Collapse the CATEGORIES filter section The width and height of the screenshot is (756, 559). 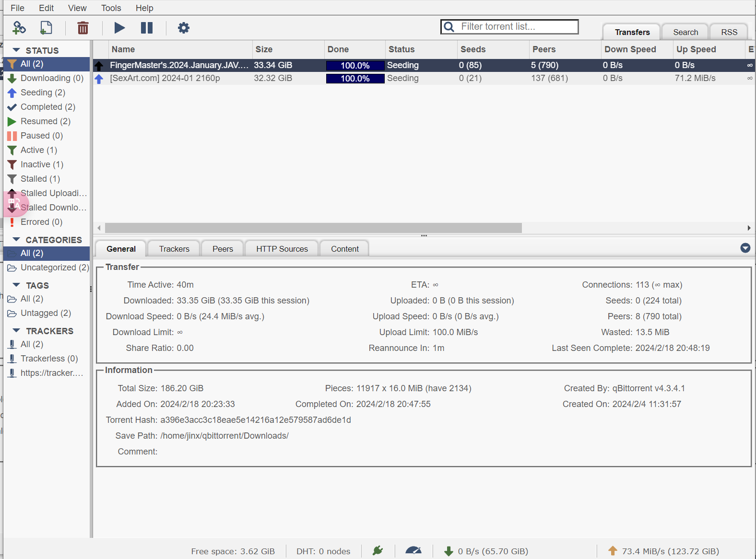(16, 240)
